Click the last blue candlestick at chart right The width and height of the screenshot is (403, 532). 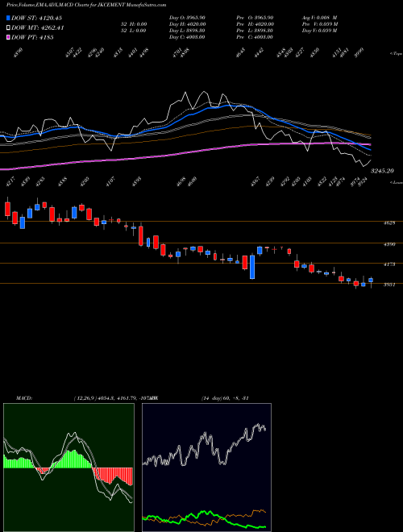coord(371,281)
